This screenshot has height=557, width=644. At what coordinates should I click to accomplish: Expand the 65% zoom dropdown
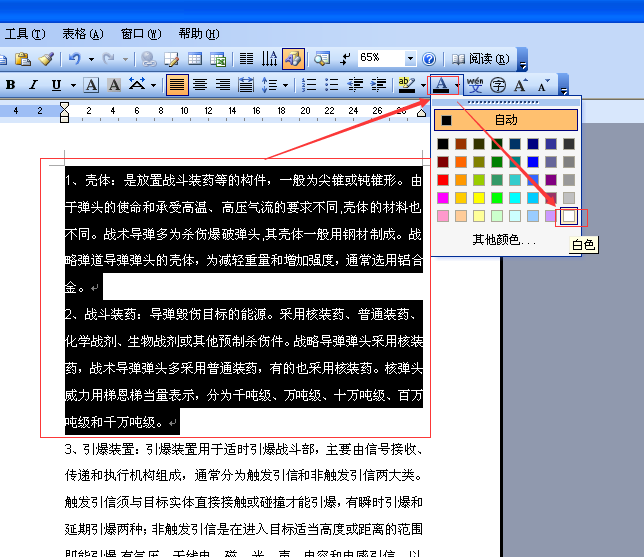[410, 59]
